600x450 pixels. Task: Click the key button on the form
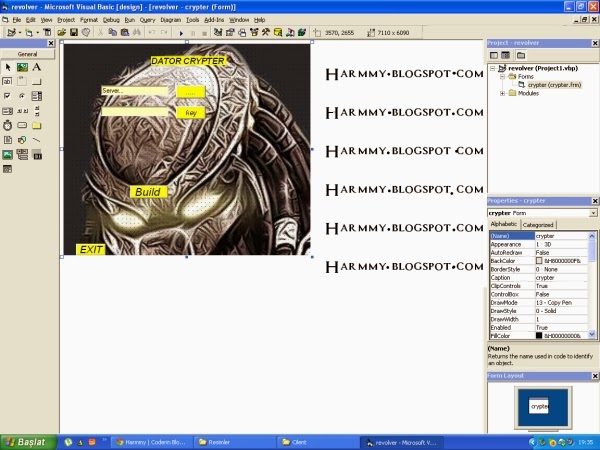click(x=191, y=112)
